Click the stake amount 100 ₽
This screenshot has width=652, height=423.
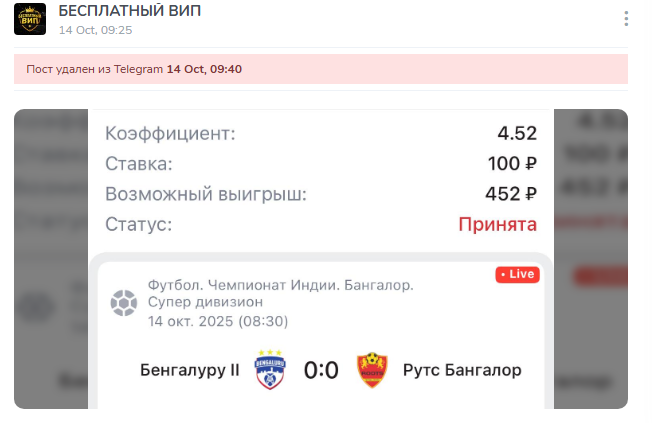point(512,163)
